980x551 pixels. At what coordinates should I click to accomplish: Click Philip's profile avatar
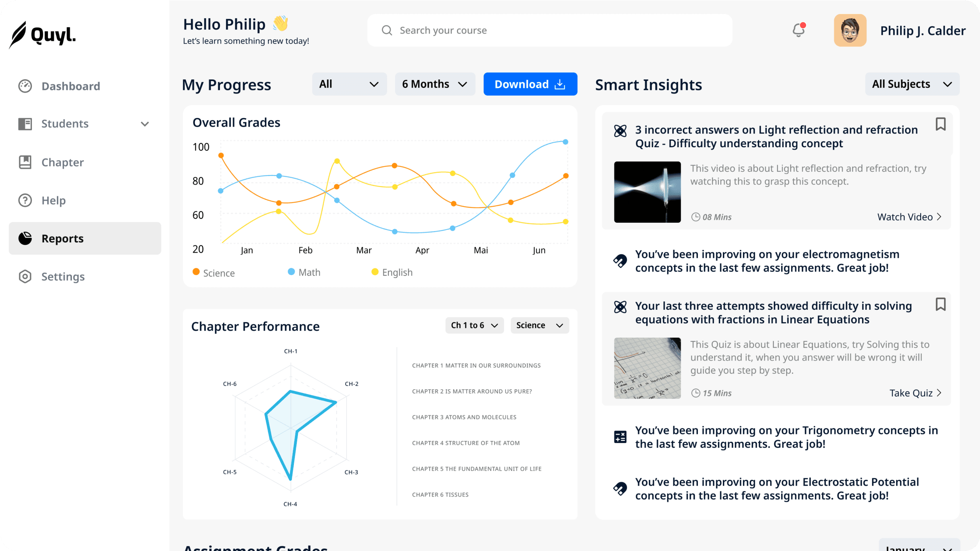coord(850,30)
